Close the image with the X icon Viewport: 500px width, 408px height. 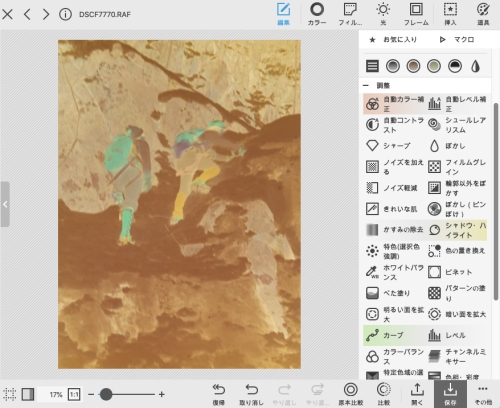pos(7,14)
